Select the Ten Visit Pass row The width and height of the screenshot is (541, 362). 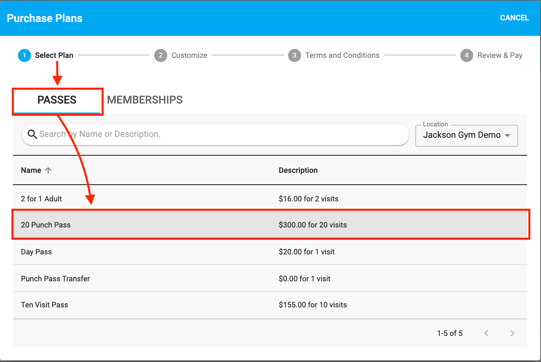270,305
